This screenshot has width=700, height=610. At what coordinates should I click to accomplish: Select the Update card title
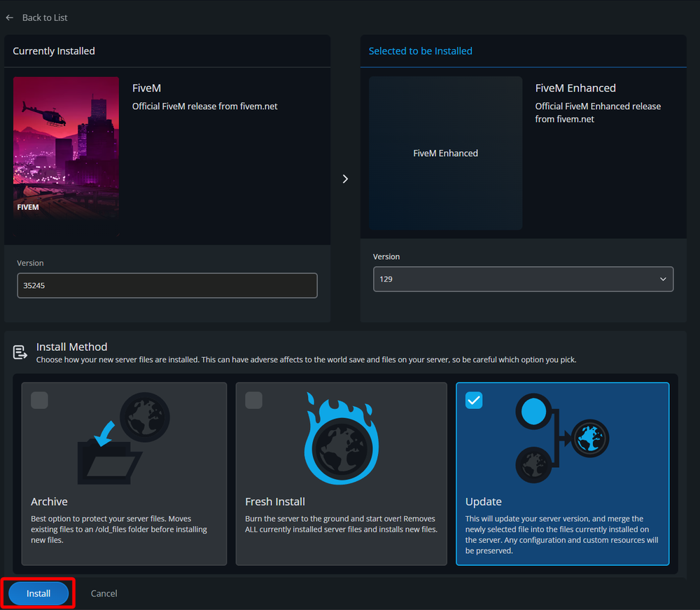coord(484,501)
